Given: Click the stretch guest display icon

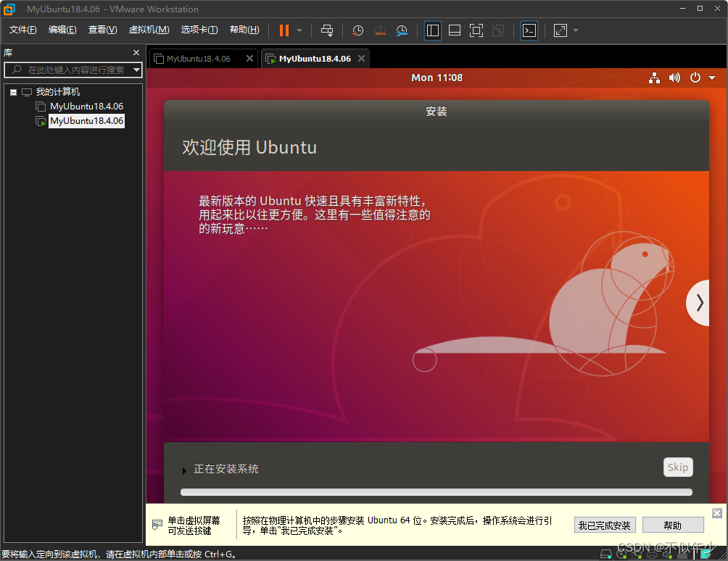Looking at the screenshot, I should [561, 30].
